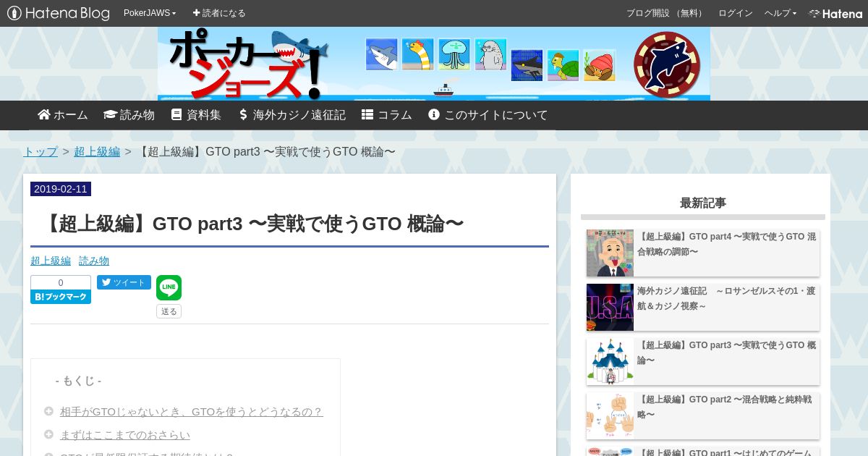Click the green LINE share icon
The image size is (868, 456).
click(169, 287)
